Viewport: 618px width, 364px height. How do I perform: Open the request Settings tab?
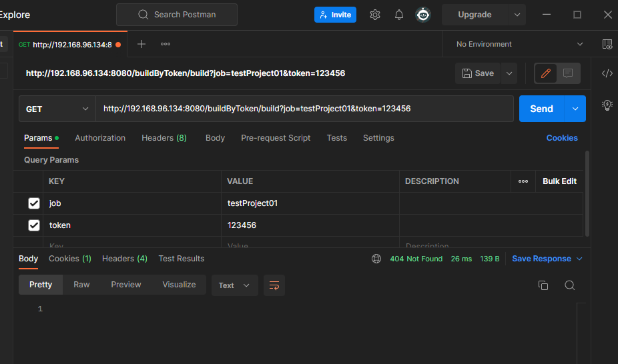coord(378,138)
